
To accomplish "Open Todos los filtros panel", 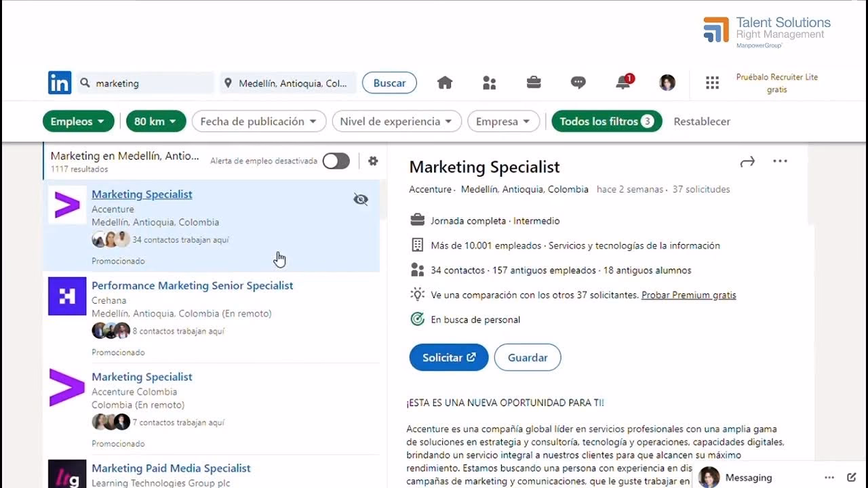I will pyautogui.click(x=607, y=121).
